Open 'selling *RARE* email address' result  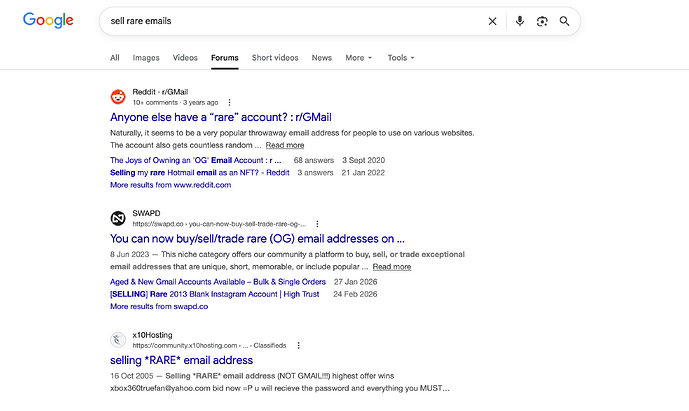(181, 360)
